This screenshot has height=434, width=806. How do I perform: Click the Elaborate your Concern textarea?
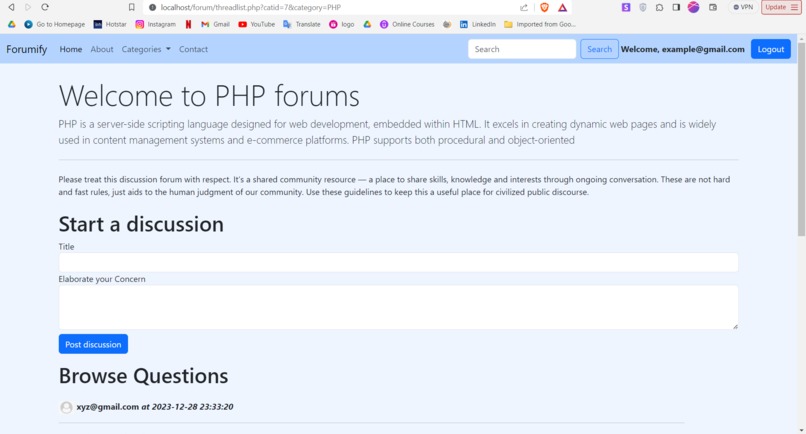(398, 307)
